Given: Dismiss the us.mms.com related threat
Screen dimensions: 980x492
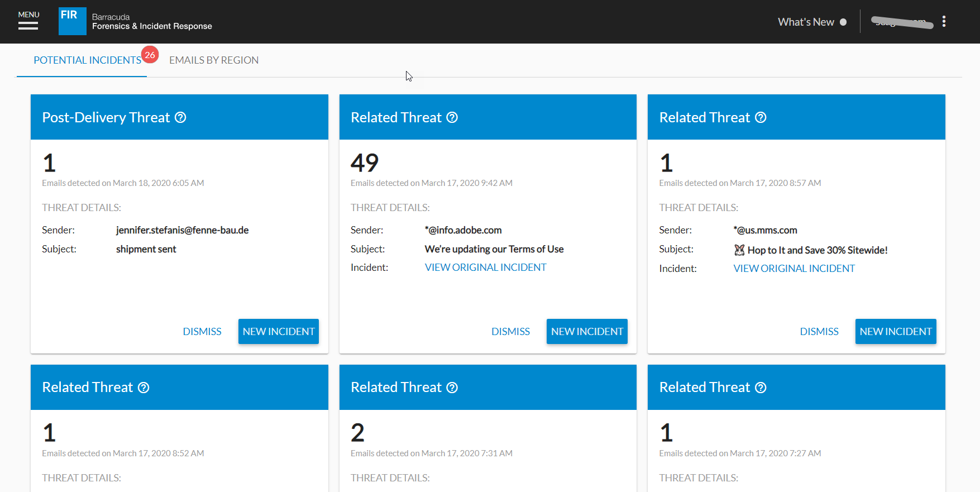Looking at the screenshot, I should [819, 332].
